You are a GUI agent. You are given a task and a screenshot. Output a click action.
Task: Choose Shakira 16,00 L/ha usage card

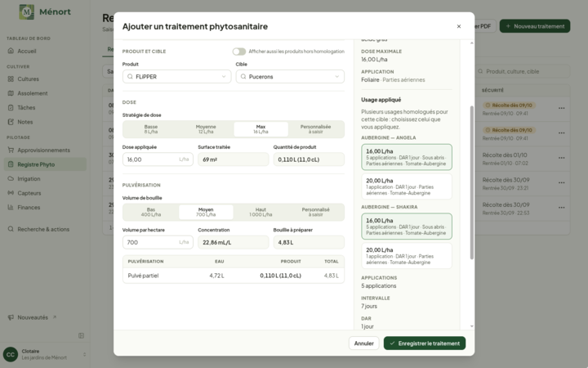click(x=407, y=227)
